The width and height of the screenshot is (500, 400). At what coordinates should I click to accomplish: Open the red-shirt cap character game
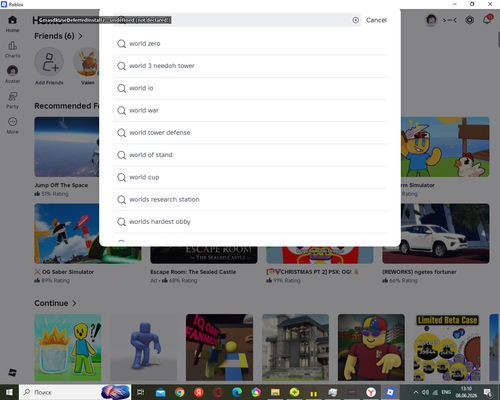371,347
